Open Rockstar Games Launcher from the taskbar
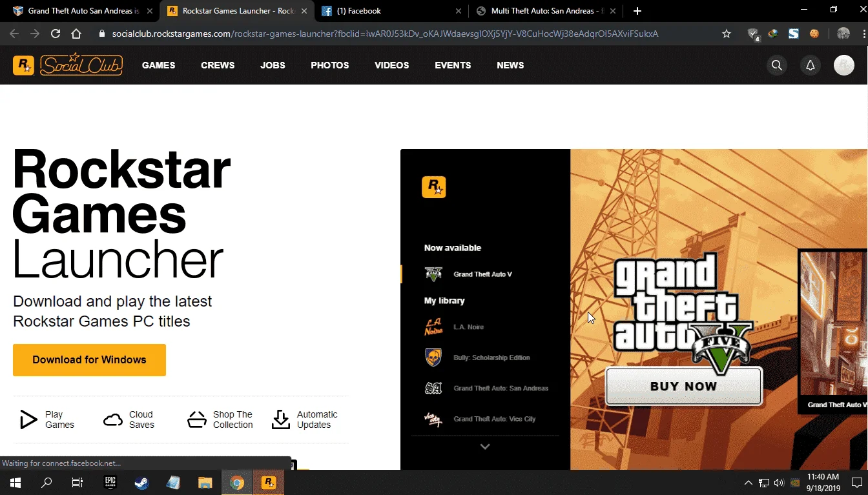The width and height of the screenshot is (868, 495). [269, 482]
